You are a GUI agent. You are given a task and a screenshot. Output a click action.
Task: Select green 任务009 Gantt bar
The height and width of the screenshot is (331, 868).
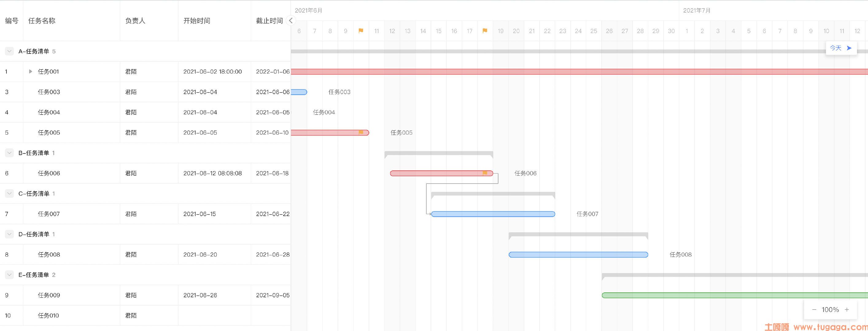[x=734, y=295]
